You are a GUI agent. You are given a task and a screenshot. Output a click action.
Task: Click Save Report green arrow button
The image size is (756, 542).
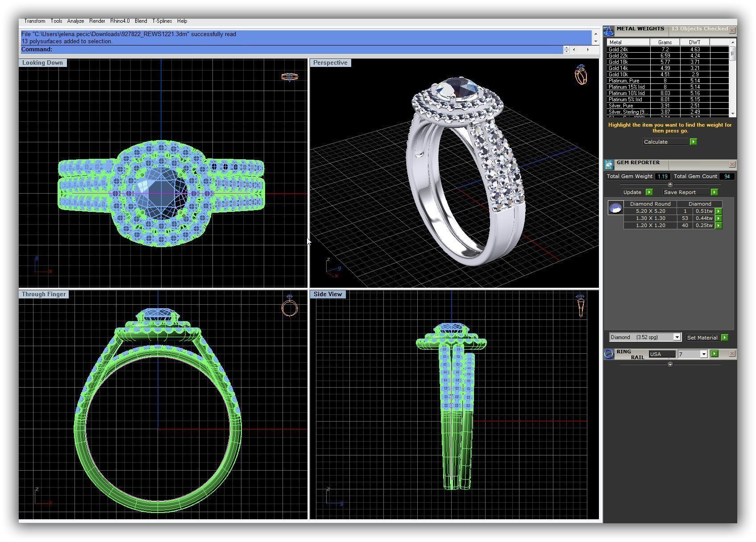tap(714, 192)
